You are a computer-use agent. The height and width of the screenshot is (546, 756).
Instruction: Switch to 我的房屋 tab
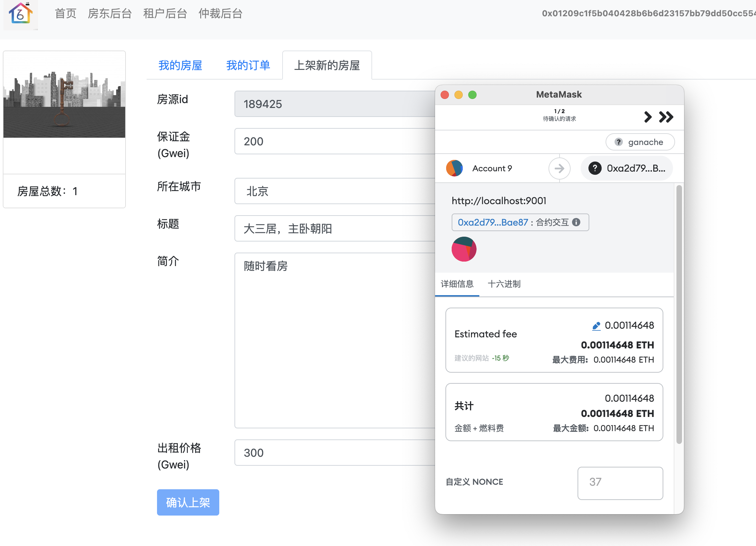coord(181,65)
